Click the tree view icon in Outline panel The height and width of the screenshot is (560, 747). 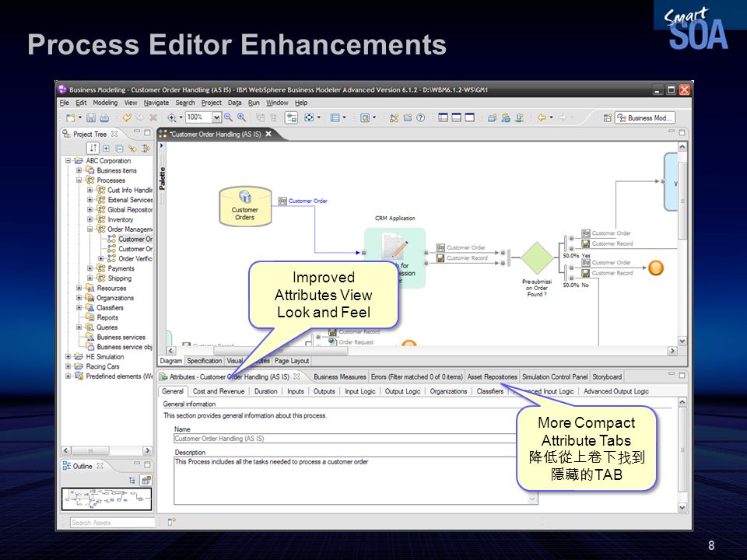tap(132, 480)
